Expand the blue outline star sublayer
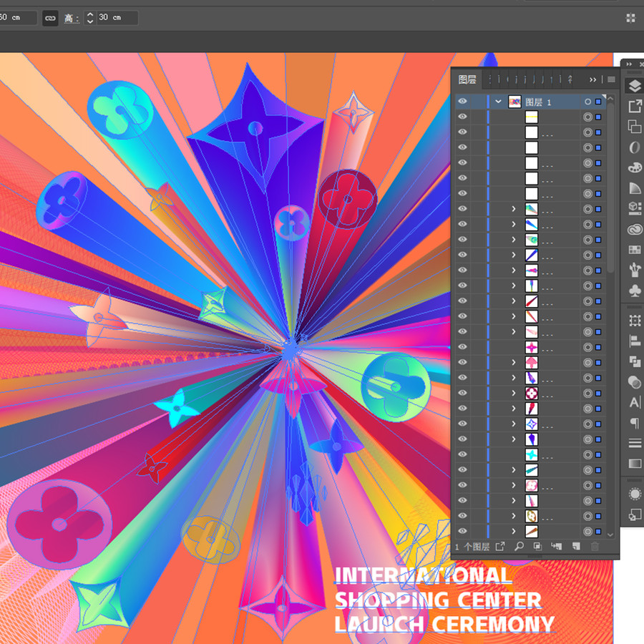The width and height of the screenshot is (644, 644). (x=513, y=424)
